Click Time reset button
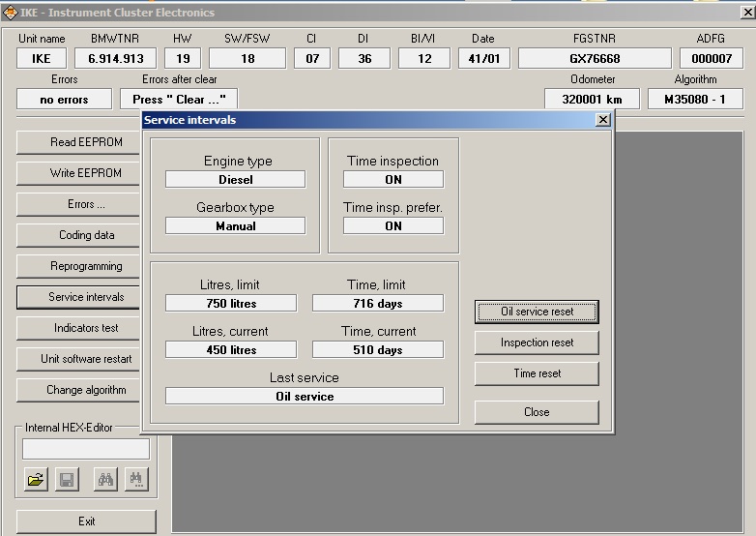The image size is (756, 536). point(538,373)
